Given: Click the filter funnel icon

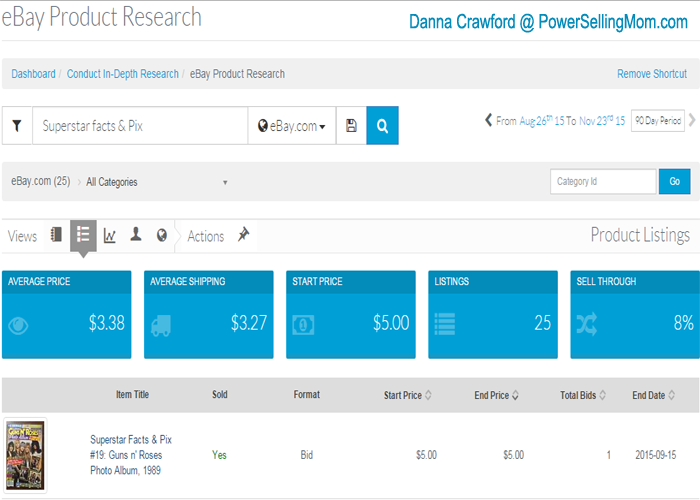Looking at the screenshot, I should tap(17, 127).
